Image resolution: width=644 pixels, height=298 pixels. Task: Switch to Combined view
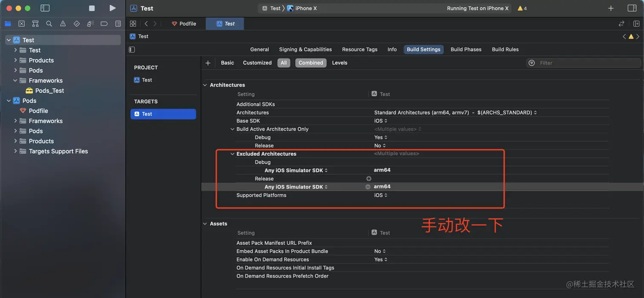[311, 63]
